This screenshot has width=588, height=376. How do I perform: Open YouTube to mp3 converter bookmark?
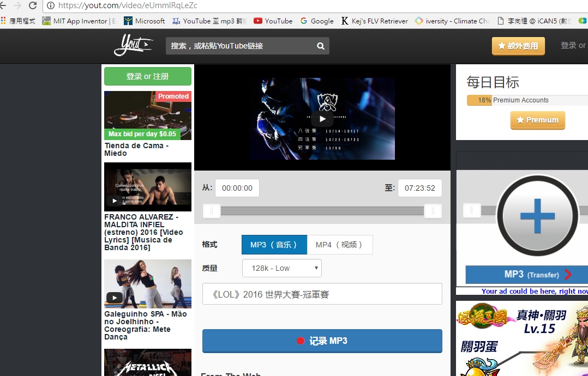click(x=209, y=21)
